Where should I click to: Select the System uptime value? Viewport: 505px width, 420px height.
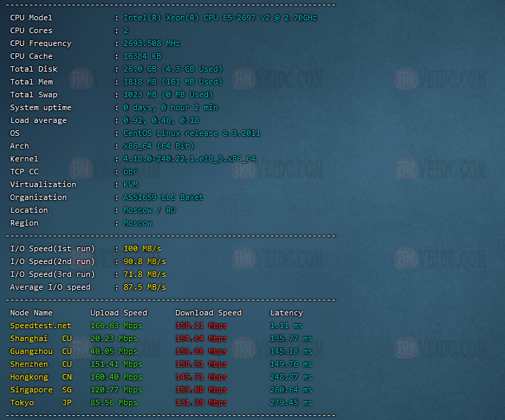coord(170,107)
